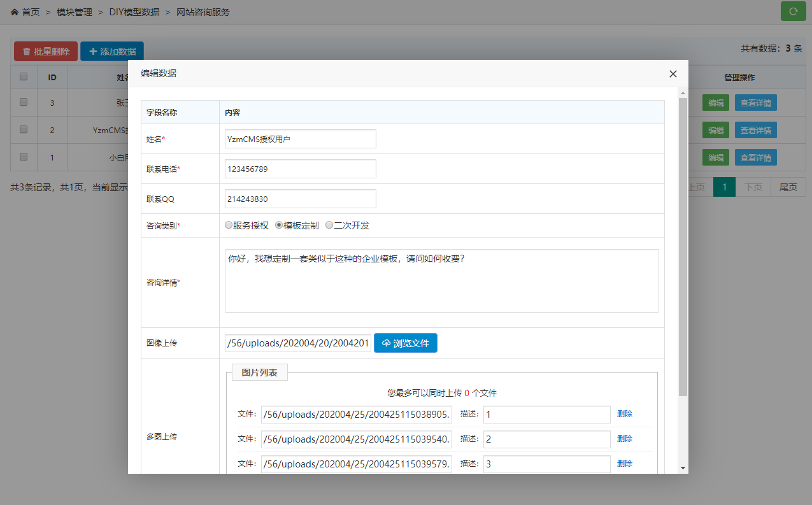Select the 模板定制 radio option
Screen dimensions: 812x505
pos(279,225)
